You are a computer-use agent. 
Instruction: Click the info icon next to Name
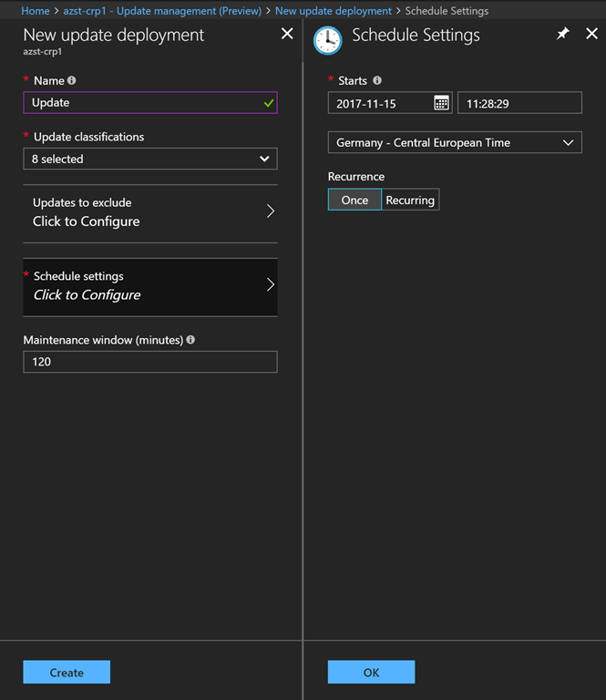(x=72, y=80)
